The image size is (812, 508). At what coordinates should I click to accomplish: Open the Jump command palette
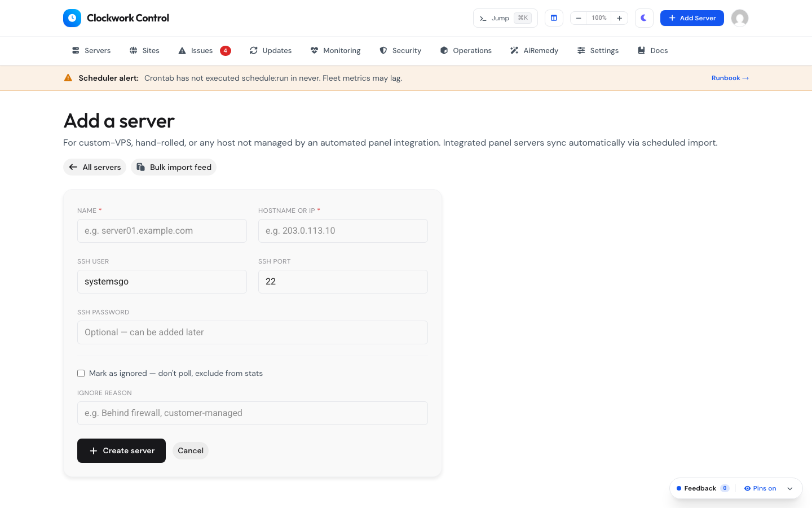505,18
